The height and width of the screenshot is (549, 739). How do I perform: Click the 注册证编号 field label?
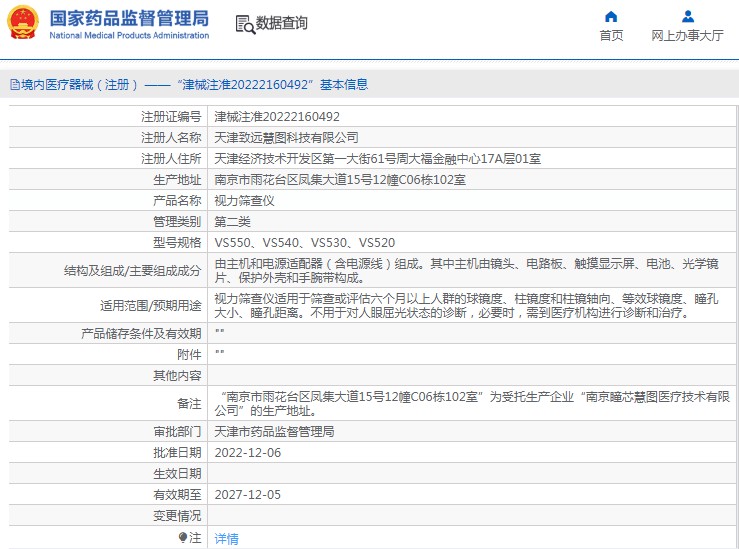pos(171,117)
